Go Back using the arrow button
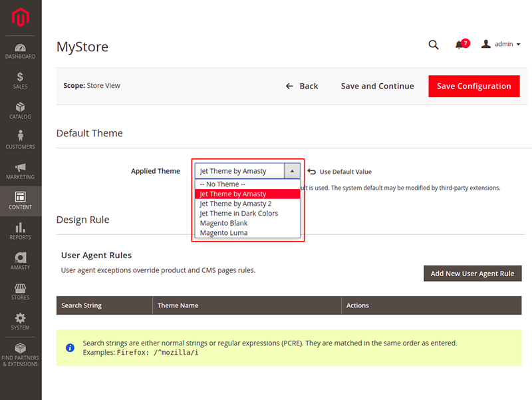The image size is (532, 400). click(x=302, y=87)
